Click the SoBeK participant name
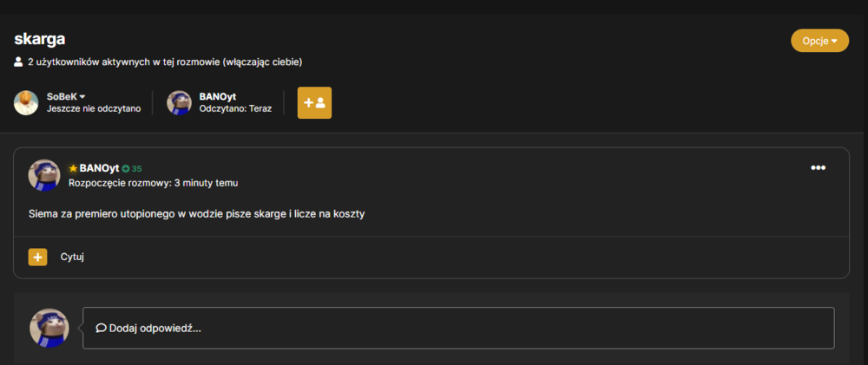This screenshot has height=365, width=868. point(62,97)
